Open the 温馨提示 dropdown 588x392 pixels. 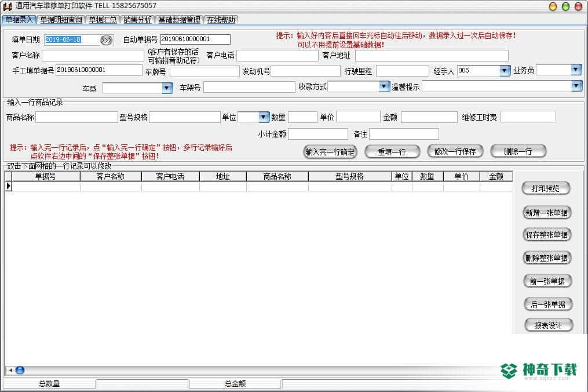[x=576, y=86]
